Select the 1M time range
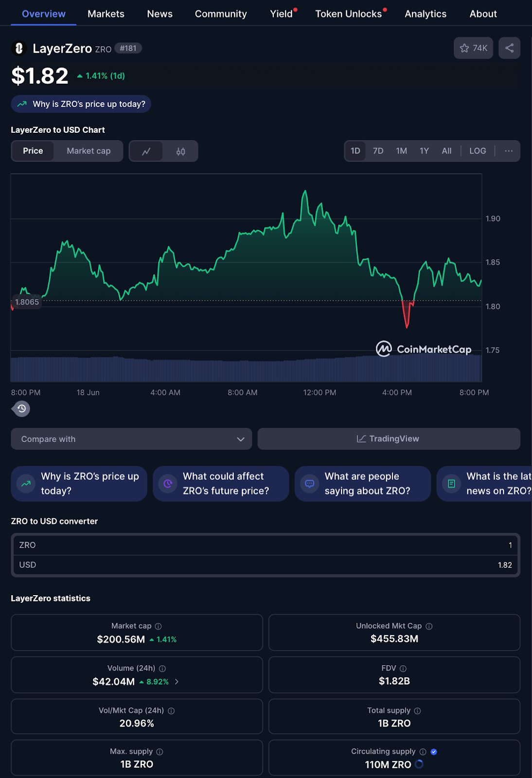The width and height of the screenshot is (532, 778). 401,151
